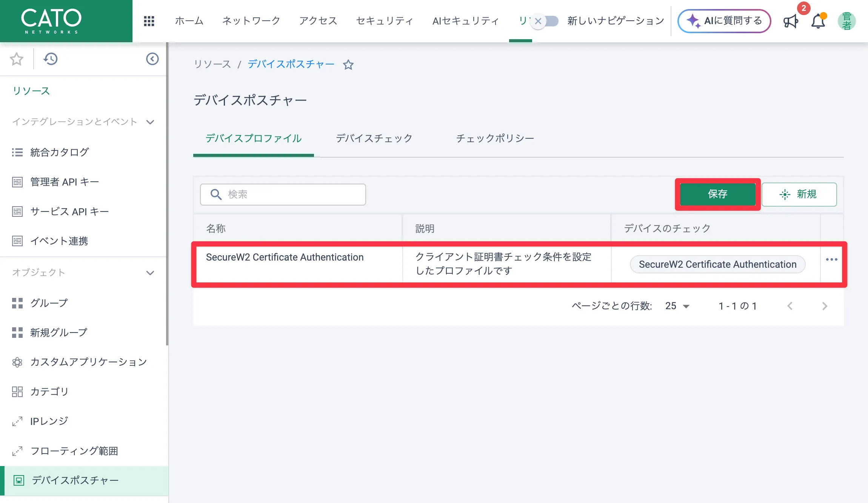This screenshot has width=868, height=503.
Task: Click the '1 - 1 の 1' pagination text
Action: [738, 306]
